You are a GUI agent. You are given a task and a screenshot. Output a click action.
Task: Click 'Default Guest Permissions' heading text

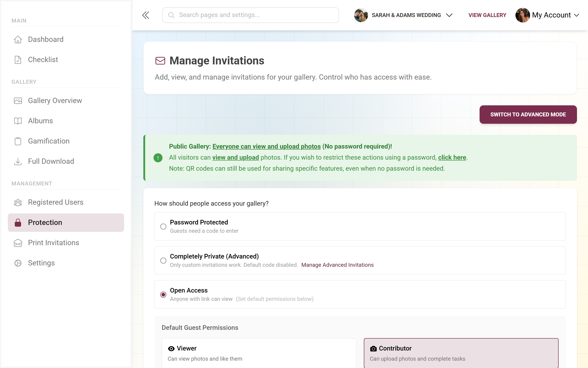200,328
